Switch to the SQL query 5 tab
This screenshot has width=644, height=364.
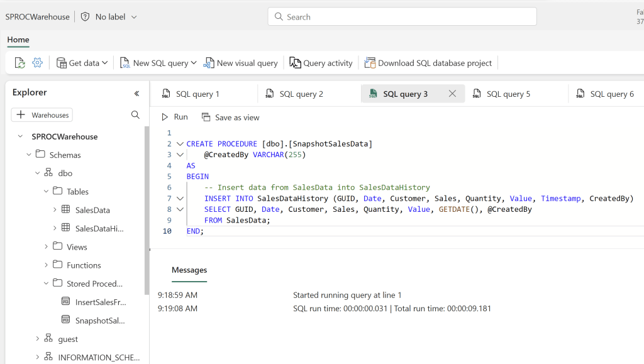pyautogui.click(x=508, y=94)
